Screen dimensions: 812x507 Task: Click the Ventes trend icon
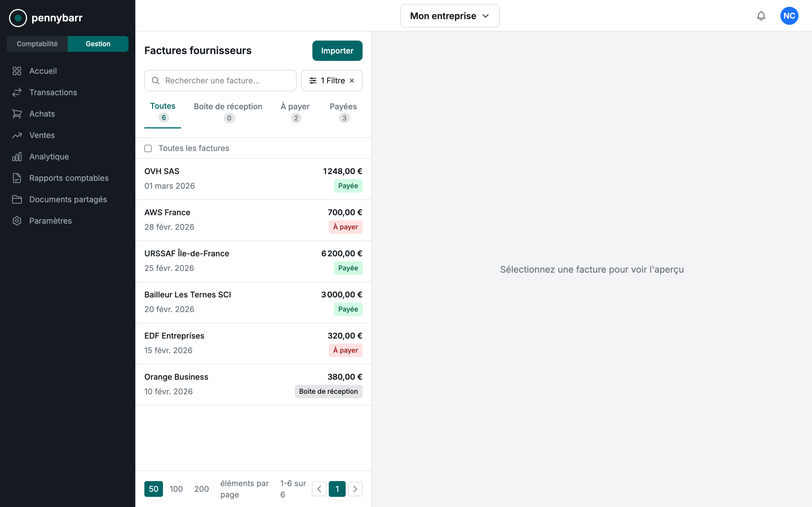point(17,135)
